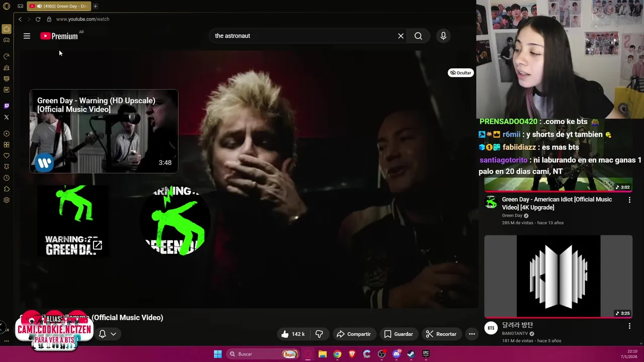The width and height of the screenshot is (644, 362).
Task: Open the GX Cleaner sidebar icon
Action: tap(7, 67)
